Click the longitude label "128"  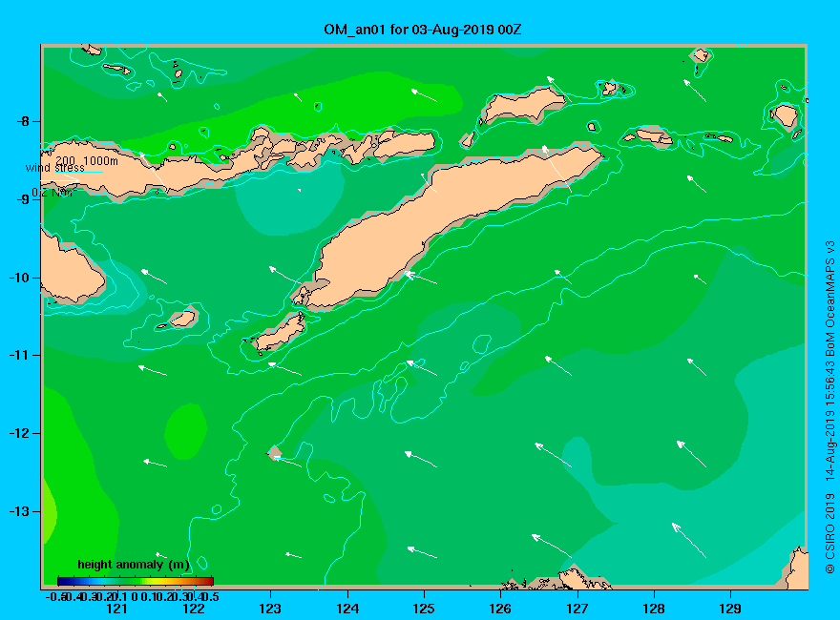click(654, 609)
